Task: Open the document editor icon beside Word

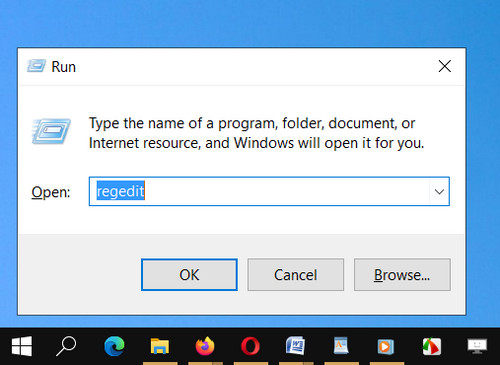Action: 341,346
